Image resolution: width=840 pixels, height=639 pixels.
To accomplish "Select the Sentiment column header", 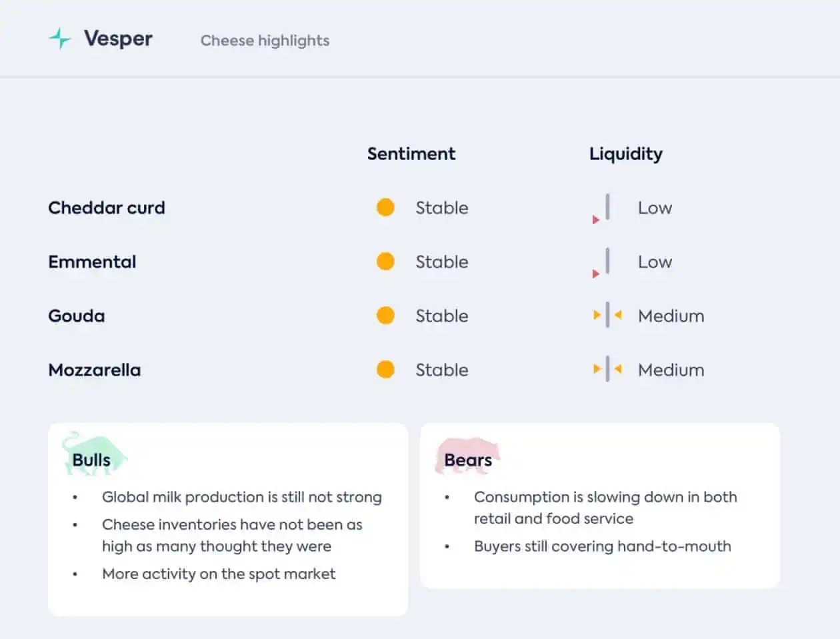I will [411, 154].
